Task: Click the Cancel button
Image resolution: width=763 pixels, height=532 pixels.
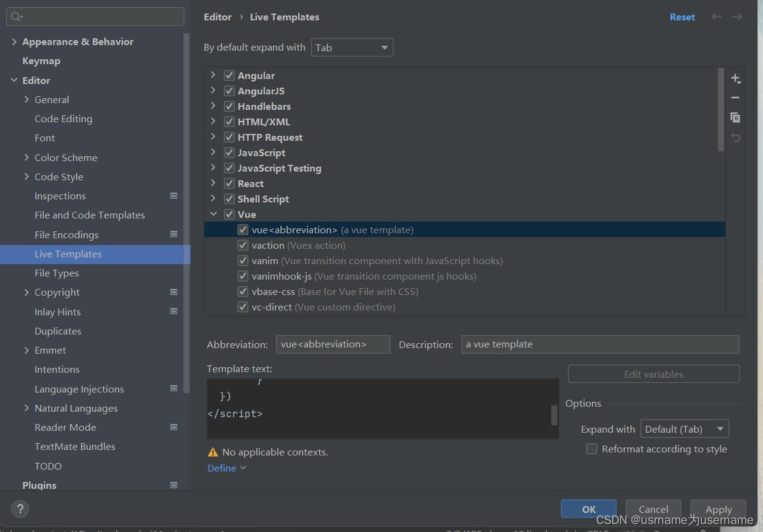Action: click(x=653, y=509)
